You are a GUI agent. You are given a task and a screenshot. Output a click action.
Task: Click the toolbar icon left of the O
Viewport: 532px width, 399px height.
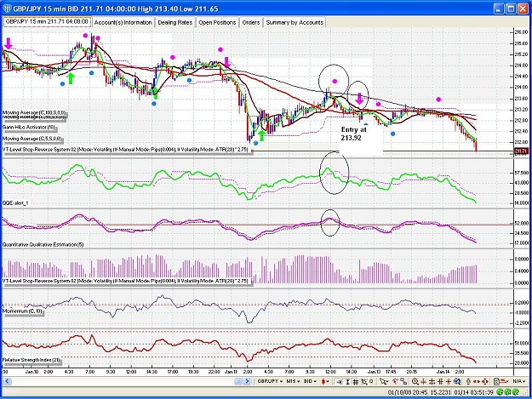(364, 382)
